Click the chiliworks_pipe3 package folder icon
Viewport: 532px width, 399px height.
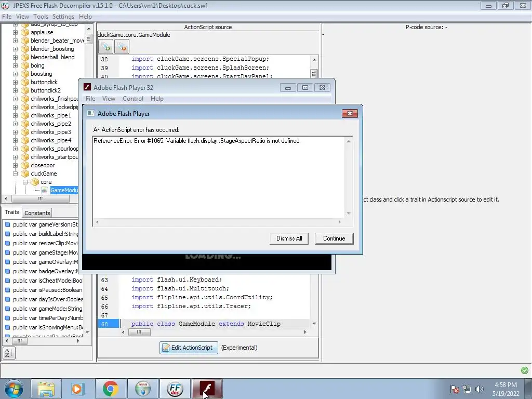click(x=25, y=132)
